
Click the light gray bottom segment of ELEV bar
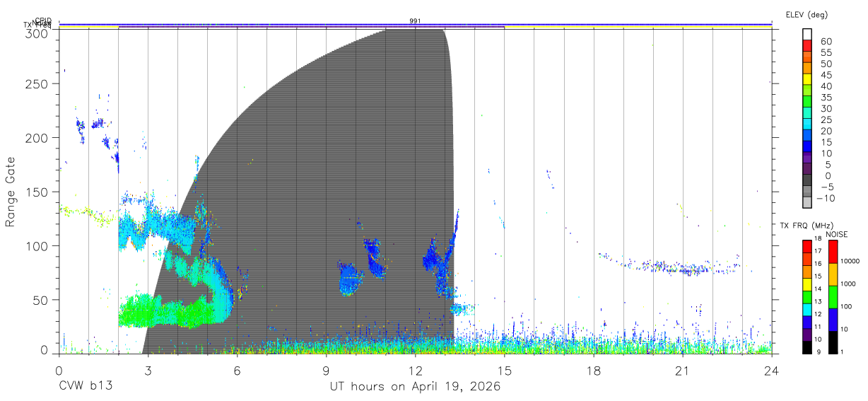pos(808,202)
